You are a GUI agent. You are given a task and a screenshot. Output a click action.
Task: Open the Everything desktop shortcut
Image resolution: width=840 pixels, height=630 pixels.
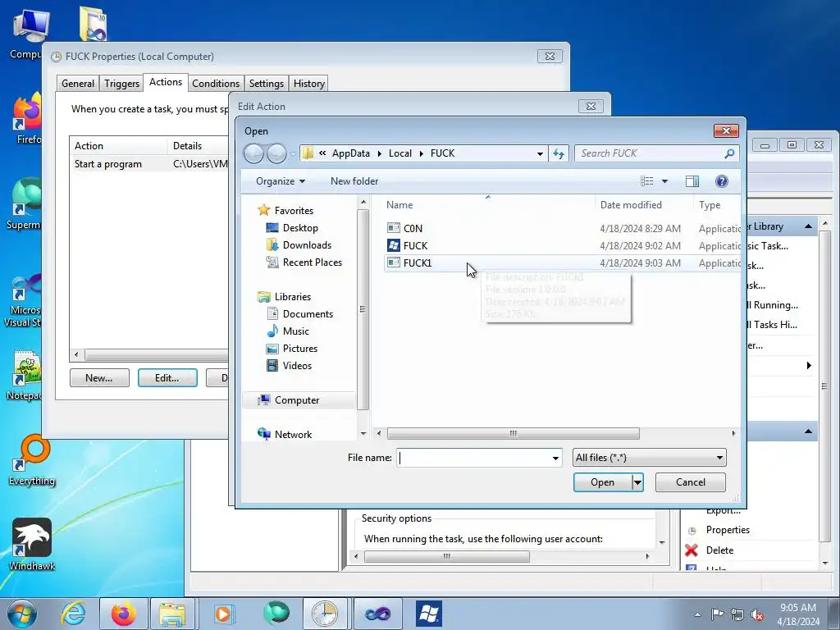coord(32,459)
